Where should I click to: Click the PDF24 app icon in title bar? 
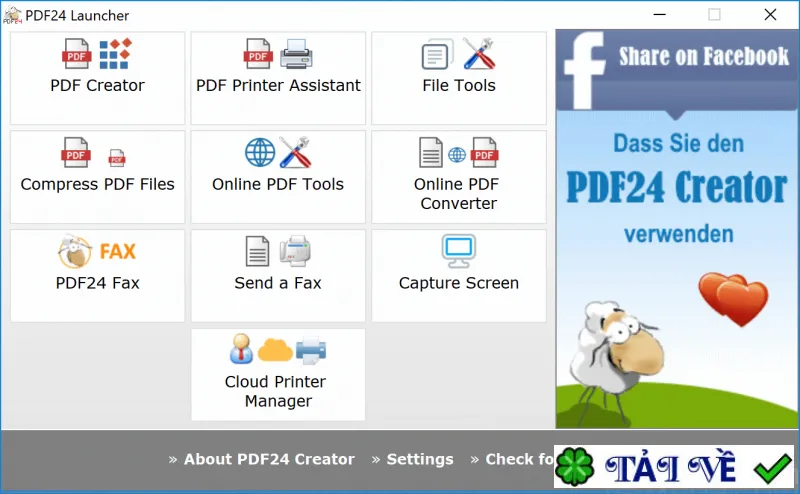point(12,15)
